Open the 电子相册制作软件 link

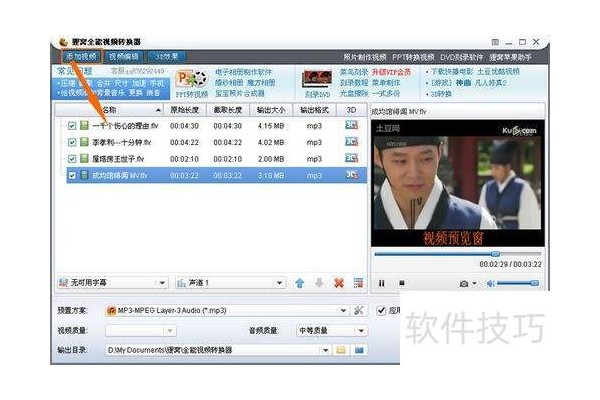click(243, 72)
